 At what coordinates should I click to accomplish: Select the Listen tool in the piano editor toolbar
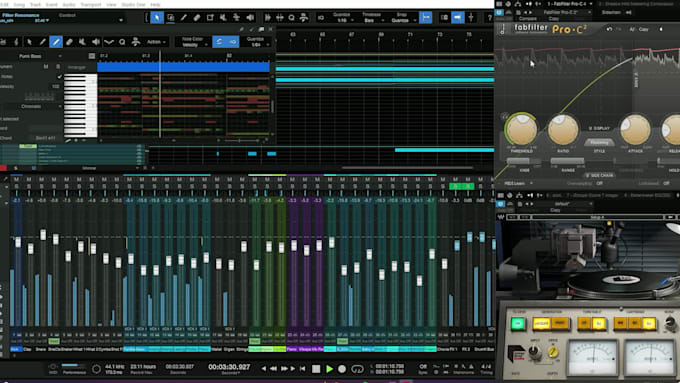[x=95, y=42]
